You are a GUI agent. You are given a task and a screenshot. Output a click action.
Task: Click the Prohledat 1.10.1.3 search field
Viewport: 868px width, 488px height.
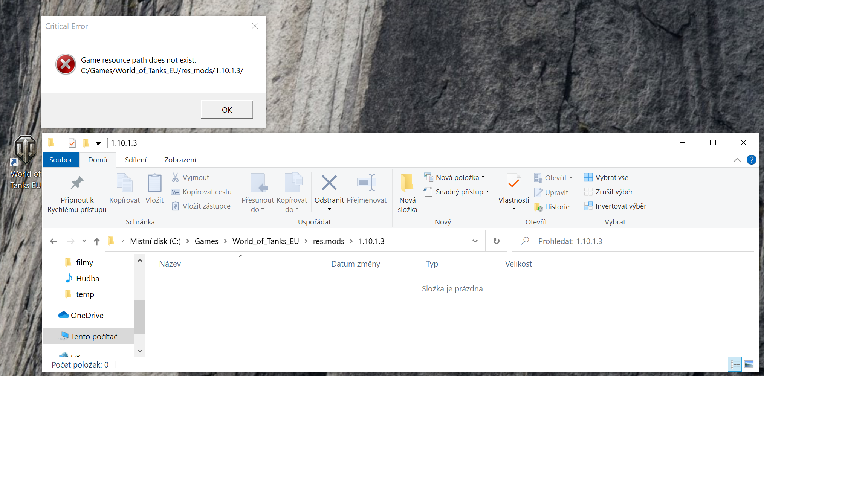(633, 241)
